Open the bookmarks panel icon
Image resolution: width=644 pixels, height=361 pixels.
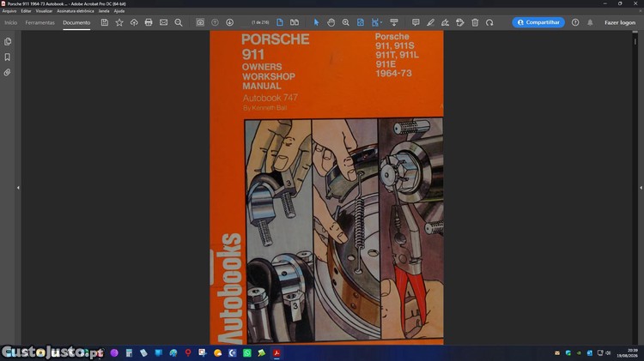coord(8,57)
